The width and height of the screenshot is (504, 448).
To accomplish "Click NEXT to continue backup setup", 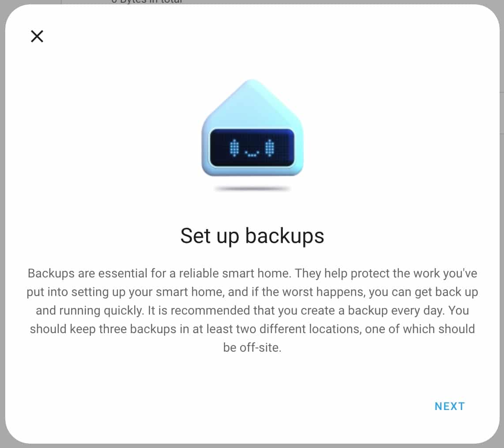I will (x=450, y=406).
